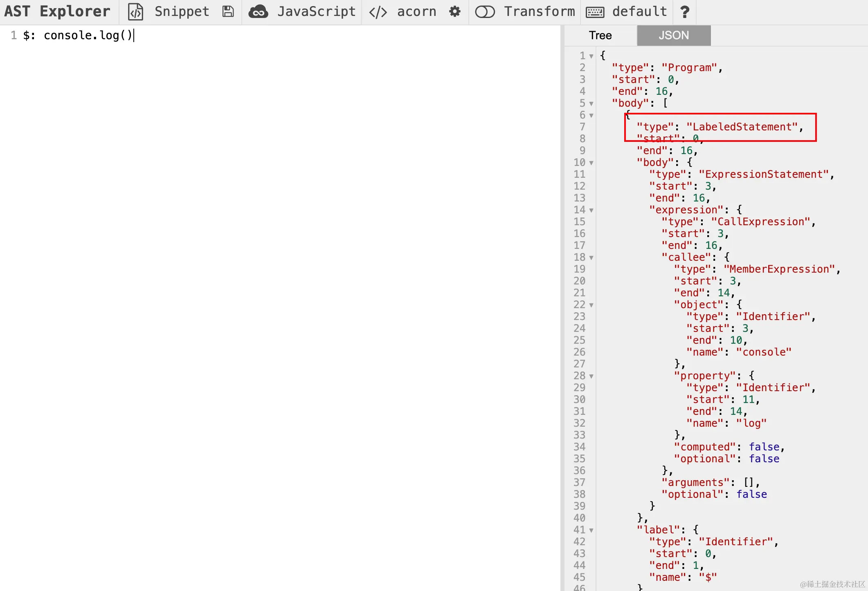
Task: Click the Snippet file code icon
Action: [x=135, y=12]
